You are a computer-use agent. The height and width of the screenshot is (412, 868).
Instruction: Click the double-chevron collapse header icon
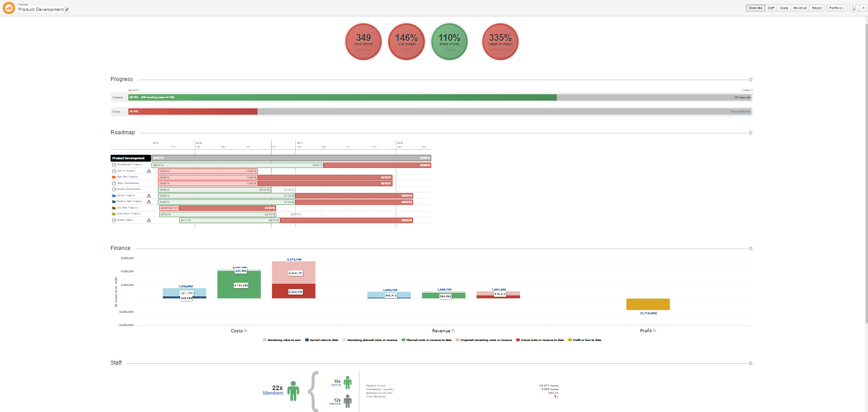pyautogui.click(x=863, y=8)
